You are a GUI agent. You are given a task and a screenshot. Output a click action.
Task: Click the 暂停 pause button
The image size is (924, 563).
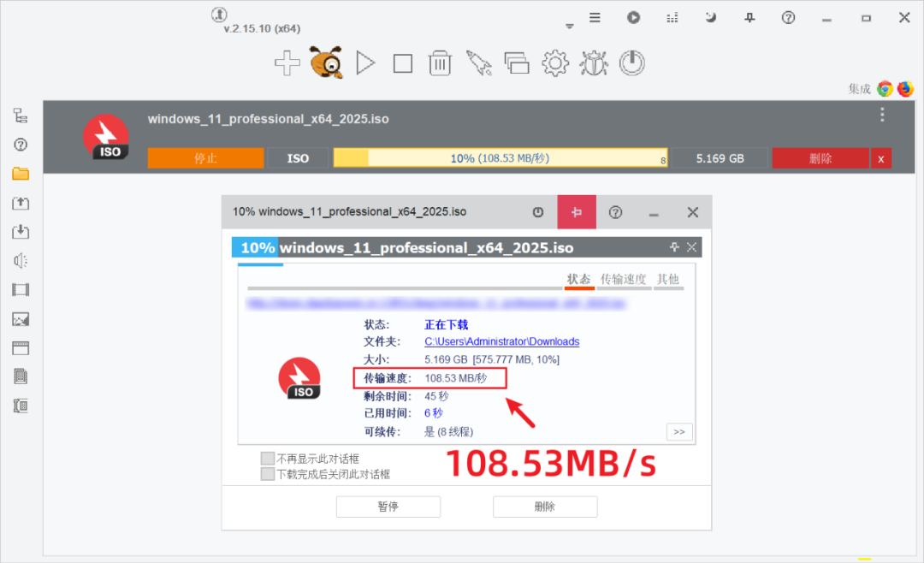click(388, 507)
